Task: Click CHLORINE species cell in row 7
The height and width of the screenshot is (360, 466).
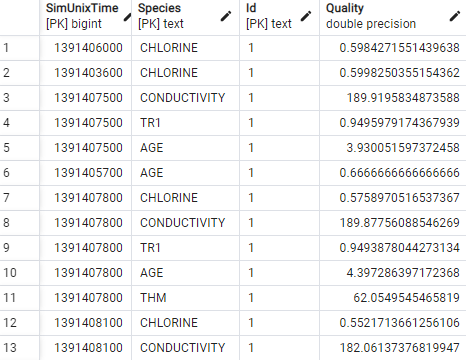Action: click(x=186, y=198)
